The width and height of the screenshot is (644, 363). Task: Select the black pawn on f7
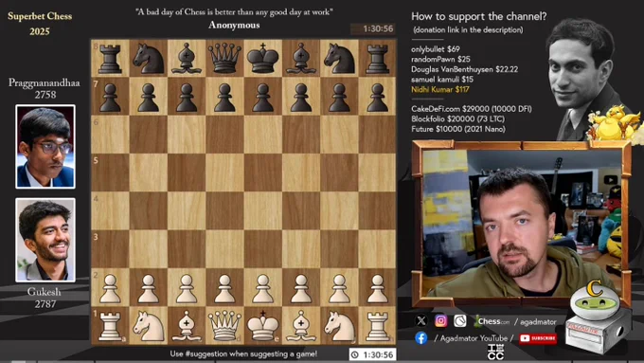(x=301, y=98)
